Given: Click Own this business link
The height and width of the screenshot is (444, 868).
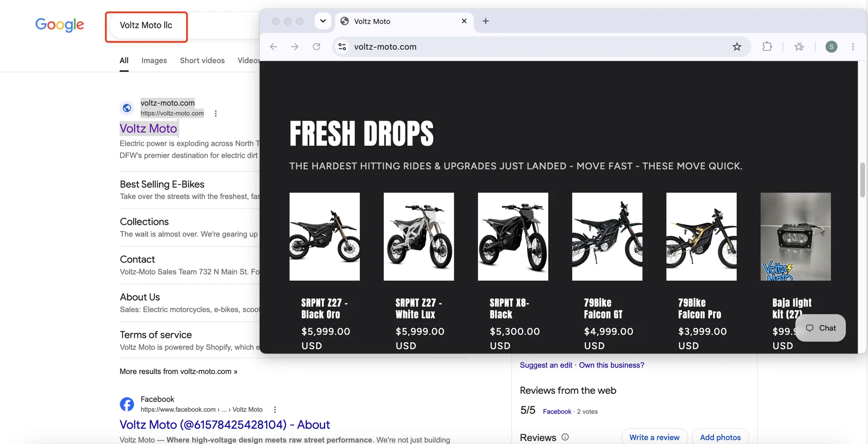Looking at the screenshot, I should [611, 365].
